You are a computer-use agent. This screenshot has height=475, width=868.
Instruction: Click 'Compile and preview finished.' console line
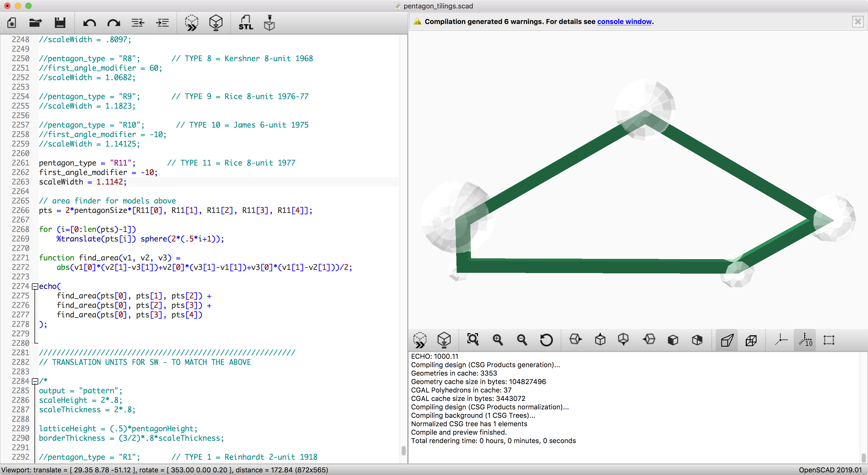click(x=459, y=432)
